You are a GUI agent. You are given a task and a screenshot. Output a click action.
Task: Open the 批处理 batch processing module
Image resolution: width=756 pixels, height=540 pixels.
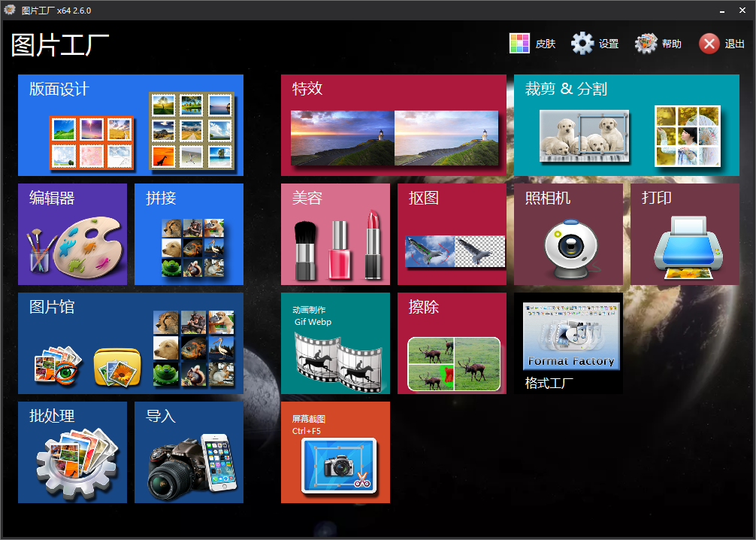(72, 452)
